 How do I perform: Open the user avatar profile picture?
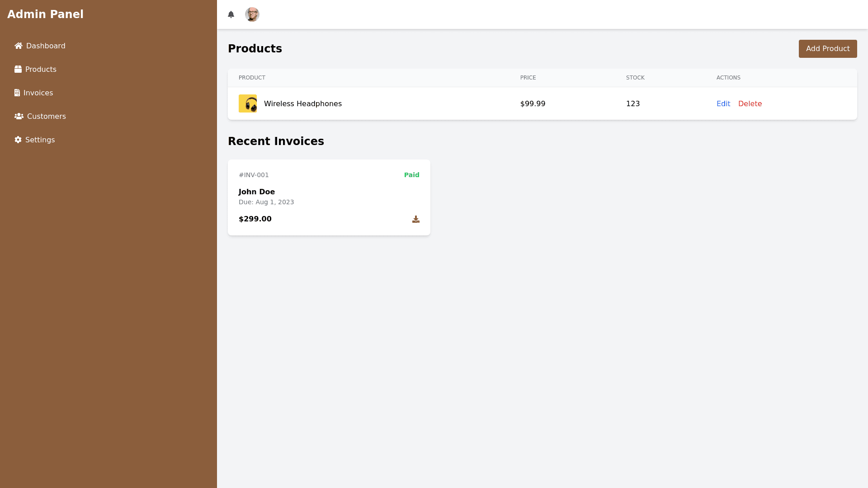click(252, 14)
